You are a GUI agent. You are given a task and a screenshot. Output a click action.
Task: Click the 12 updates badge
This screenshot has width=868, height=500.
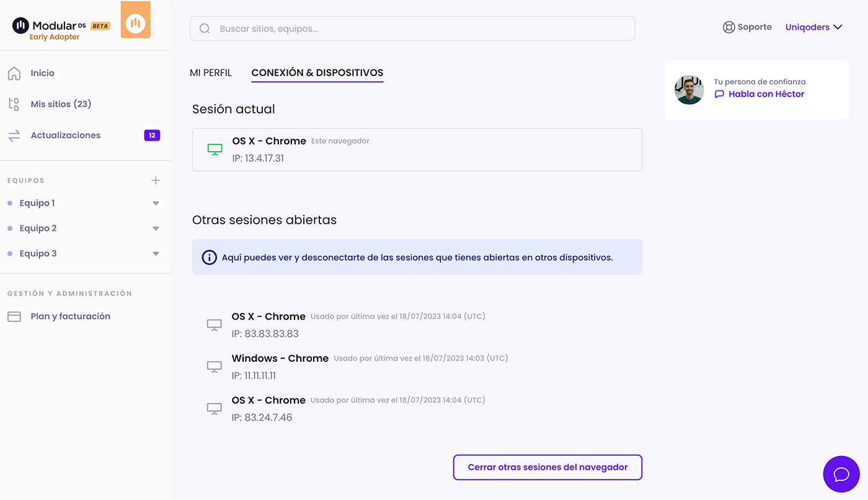tap(152, 134)
